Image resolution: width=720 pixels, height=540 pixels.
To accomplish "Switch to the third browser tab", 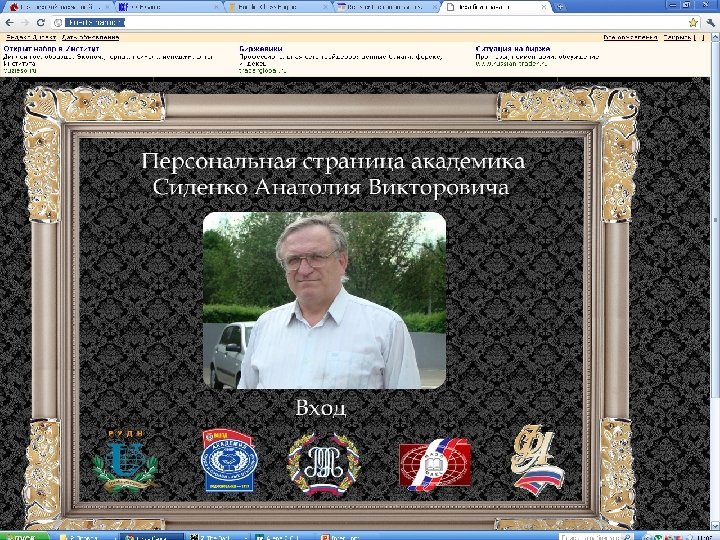I will pos(278,7).
